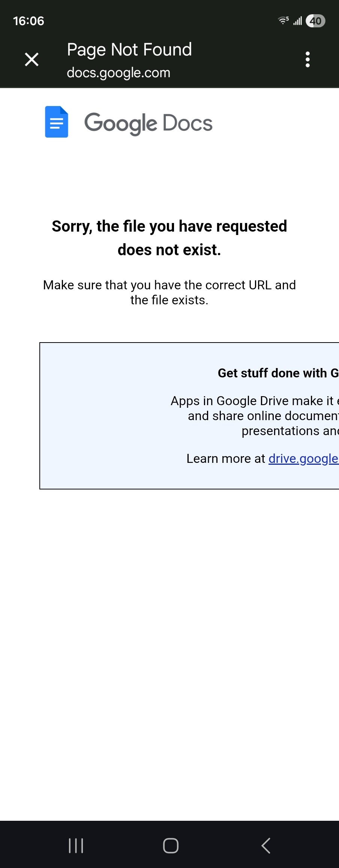The height and width of the screenshot is (868, 339).
Task: Tap the Wi-Fi status icon
Action: [283, 21]
